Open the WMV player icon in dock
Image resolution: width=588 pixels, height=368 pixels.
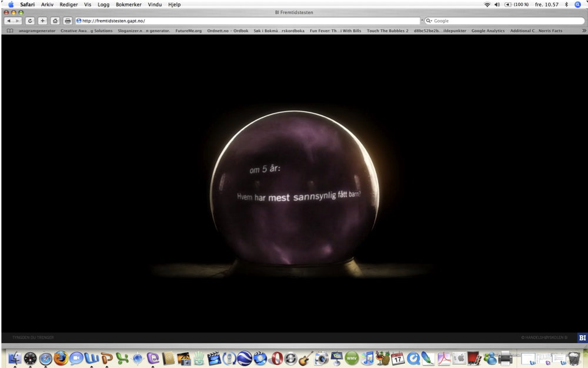coord(352,359)
